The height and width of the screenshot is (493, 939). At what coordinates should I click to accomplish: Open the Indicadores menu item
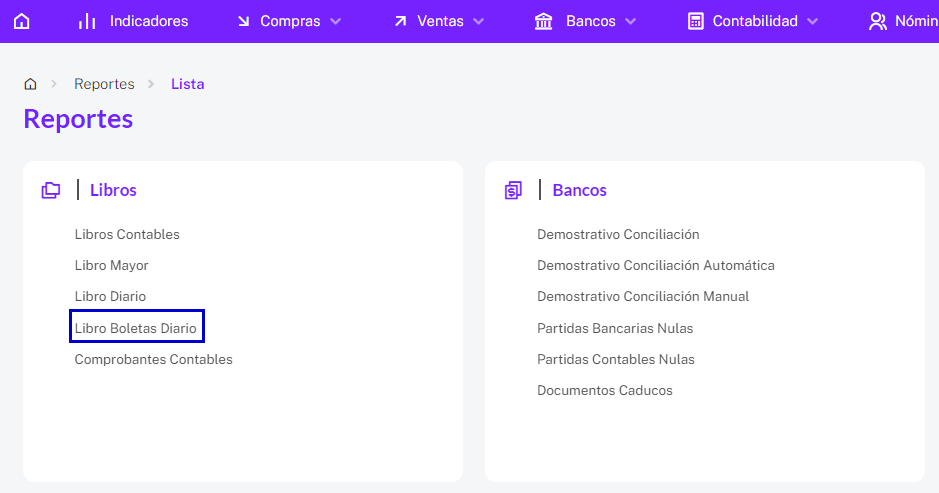tap(133, 21)
